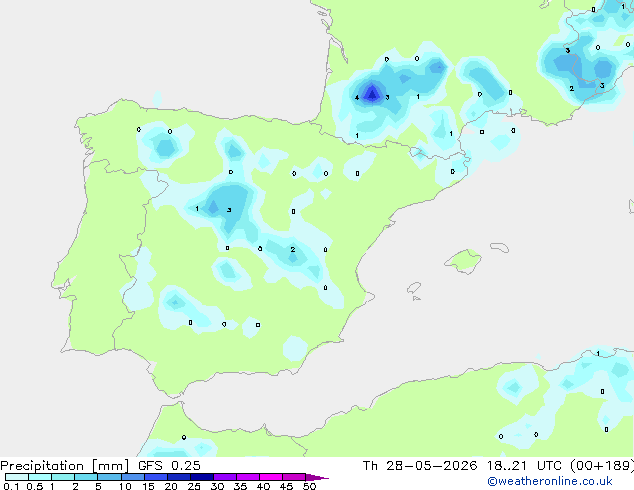This screenshot has height=490, width=634.
Task: Click the '4' precipitation value on the map
Action: 357,97
